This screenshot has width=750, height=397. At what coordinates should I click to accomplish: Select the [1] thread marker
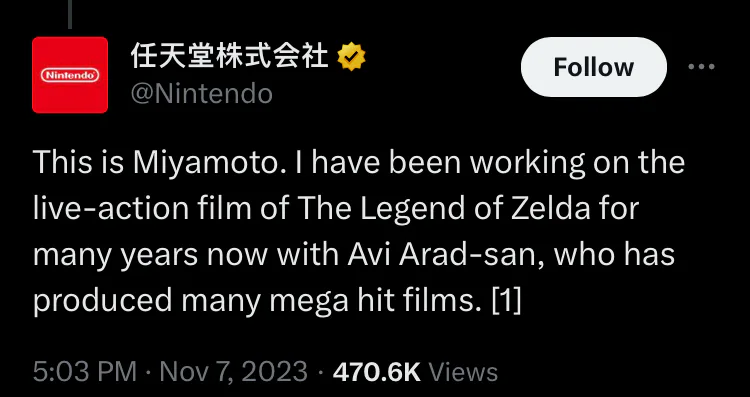pyautogui.click(x=507, y=300)
